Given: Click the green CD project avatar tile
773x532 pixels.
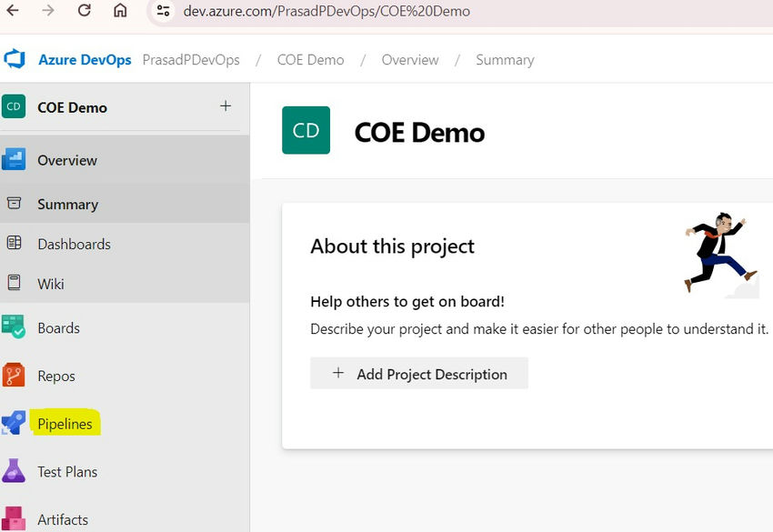Looking at the screenshot, I should click(x=306, y=130).
